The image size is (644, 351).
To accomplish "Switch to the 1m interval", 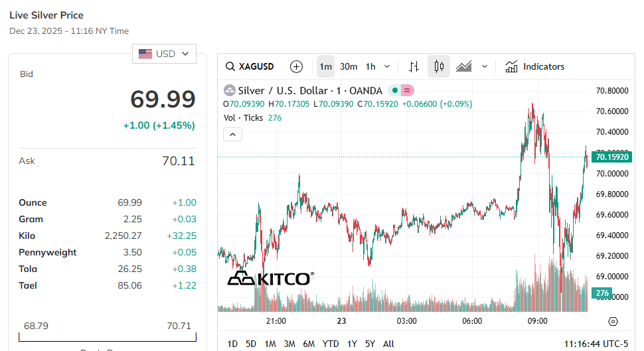I will coord(325,66).
